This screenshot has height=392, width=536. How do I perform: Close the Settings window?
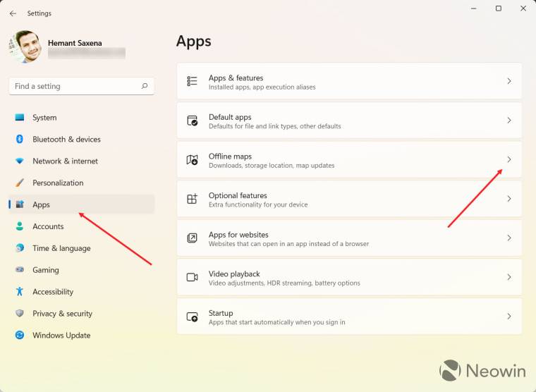[x=523, y=8]
